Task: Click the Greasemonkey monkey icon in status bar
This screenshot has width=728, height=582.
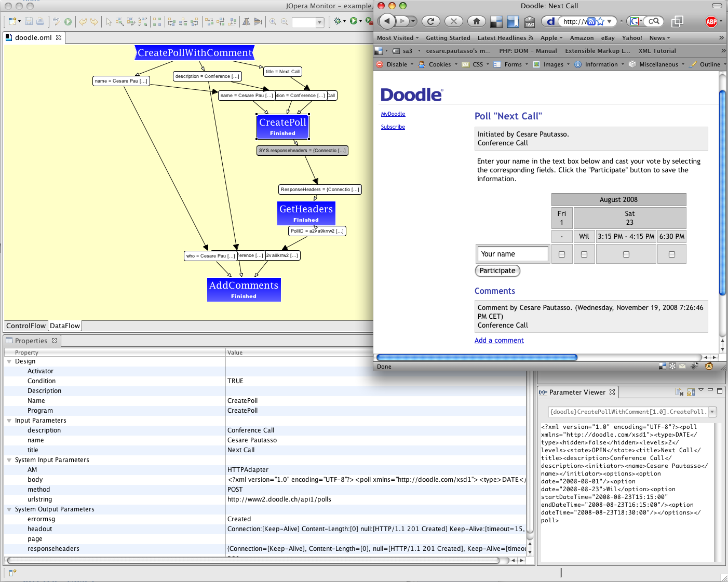Action: coord(709,366)
